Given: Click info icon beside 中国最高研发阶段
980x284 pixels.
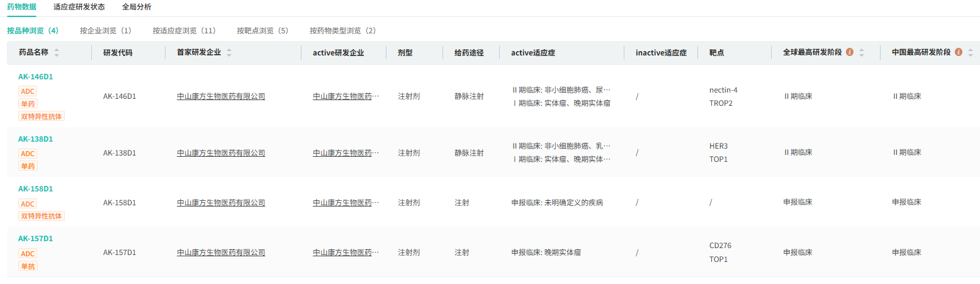Looking at the screenshot, I should click(959, 52).
